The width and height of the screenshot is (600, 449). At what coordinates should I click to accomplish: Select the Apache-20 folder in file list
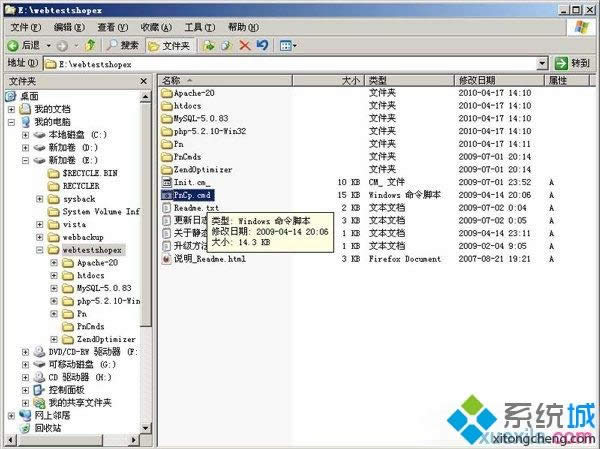(x=194, y=93)
